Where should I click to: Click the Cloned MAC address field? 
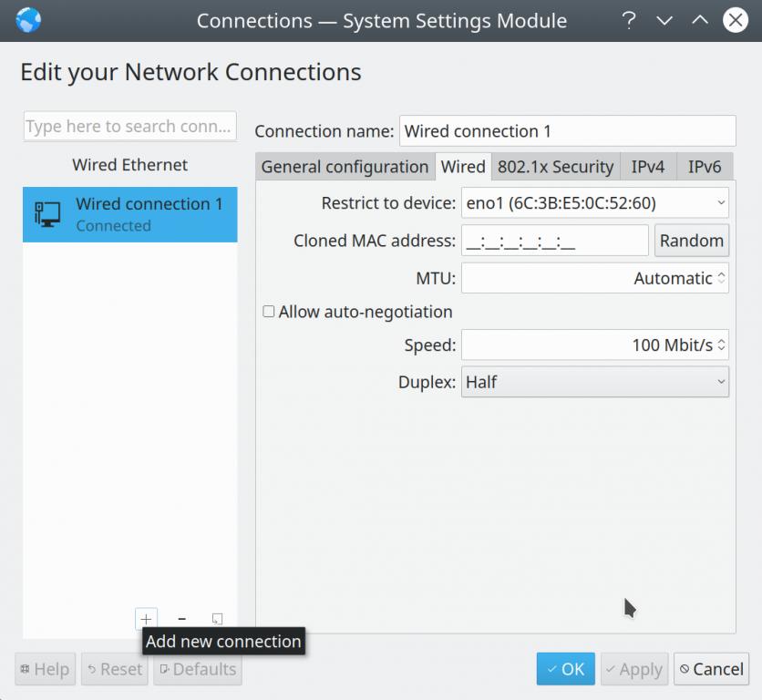[x=554, y=241]
